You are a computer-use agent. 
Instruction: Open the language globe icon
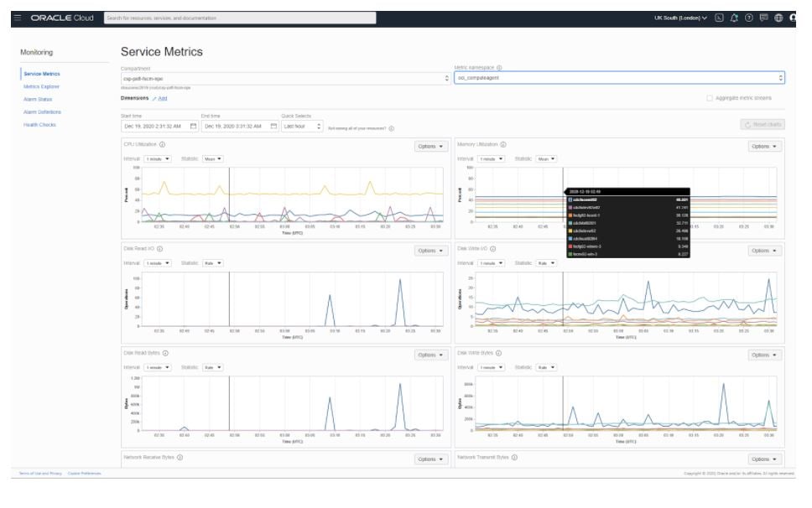point(778,18)
